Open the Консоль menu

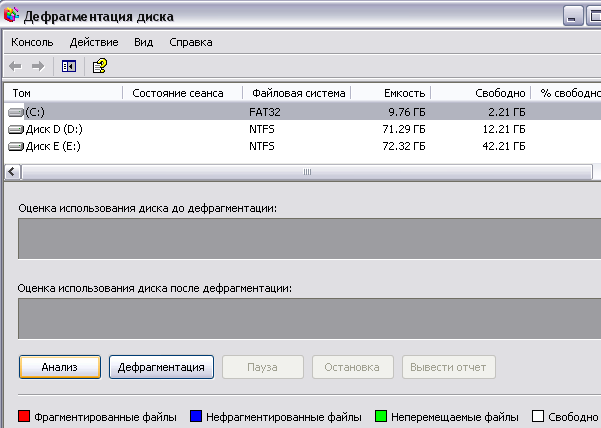pyautogui.click(x=32, y=42)
